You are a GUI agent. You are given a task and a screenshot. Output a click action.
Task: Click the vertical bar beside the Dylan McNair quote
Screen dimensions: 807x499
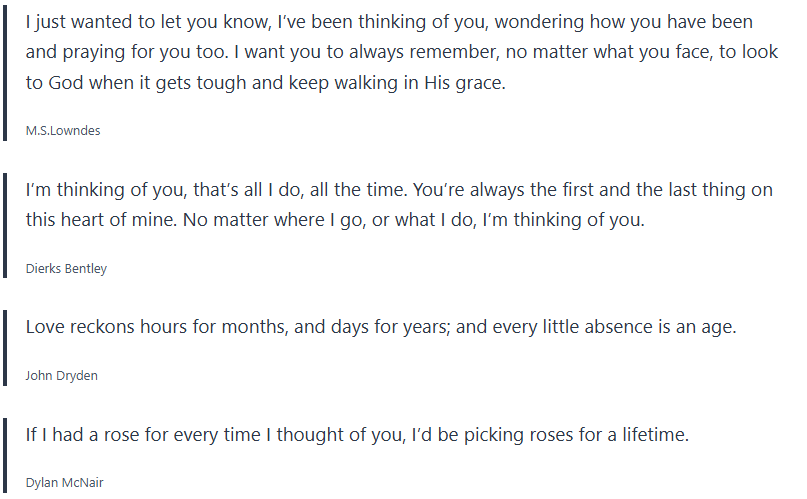click(x=5, y=455)
